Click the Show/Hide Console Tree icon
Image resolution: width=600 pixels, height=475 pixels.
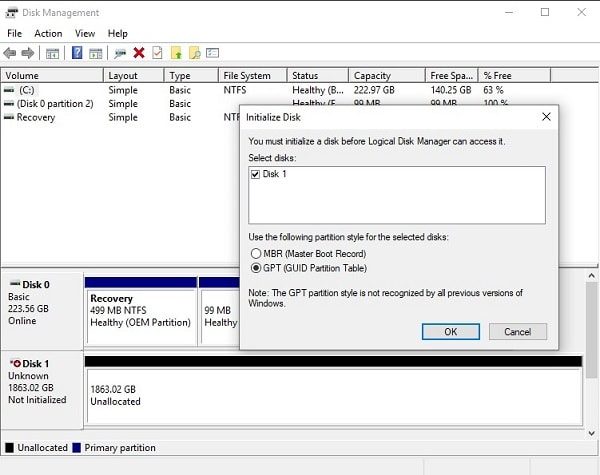point(52,53)
